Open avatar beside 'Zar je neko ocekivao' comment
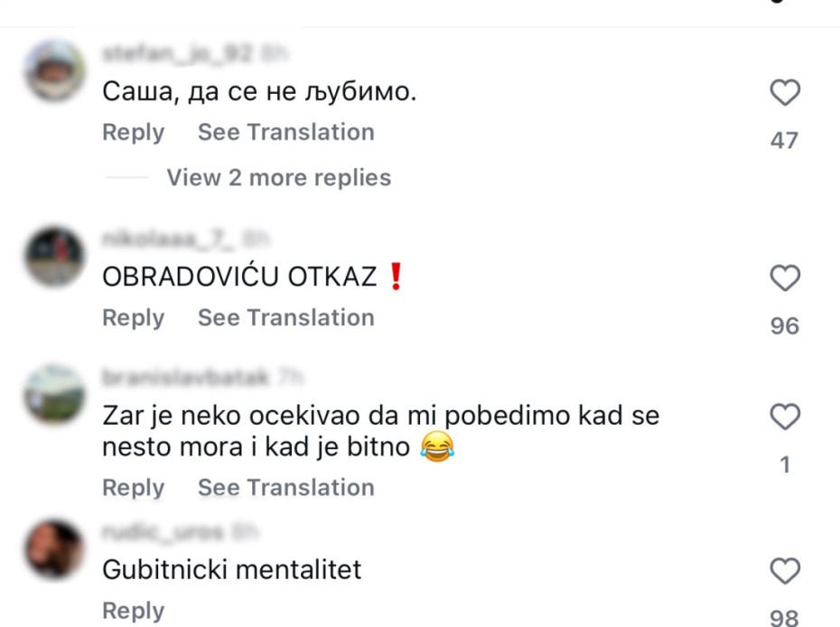840x627 pixels. 55,394
